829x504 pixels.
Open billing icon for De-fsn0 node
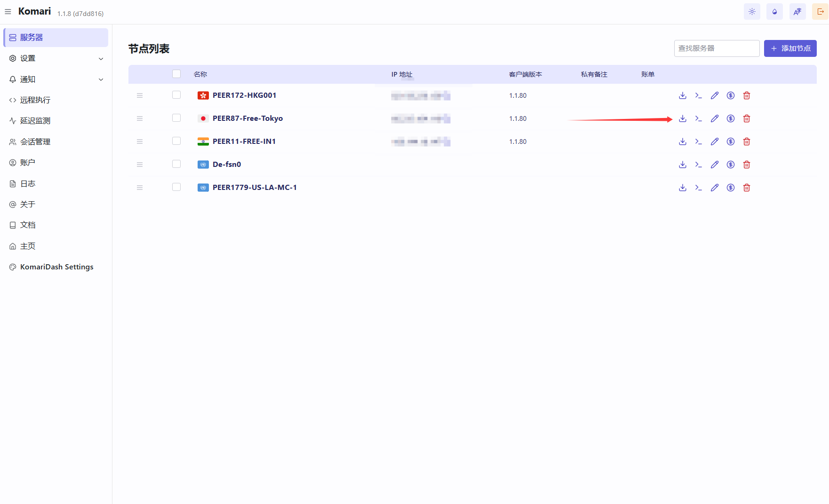[x=731, y=165]
